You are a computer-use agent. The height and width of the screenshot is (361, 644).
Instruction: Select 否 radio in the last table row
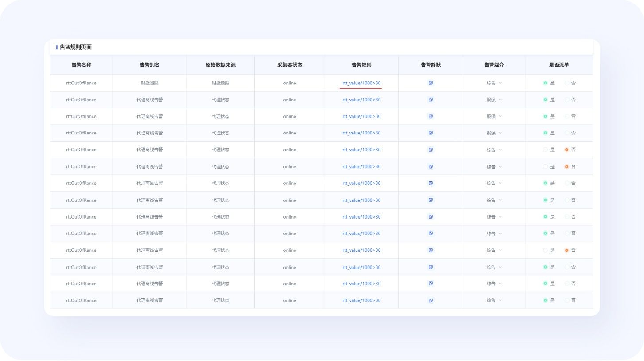[x=567, y=300]
